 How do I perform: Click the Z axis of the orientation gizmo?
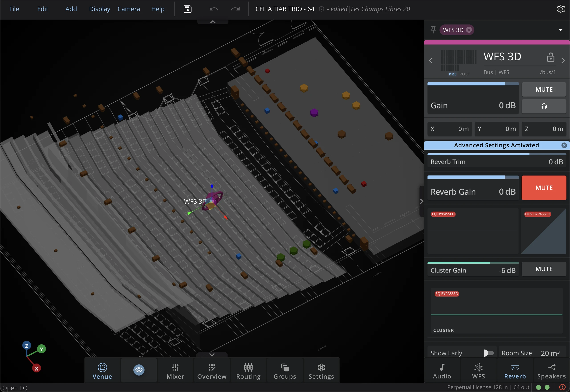26,346
